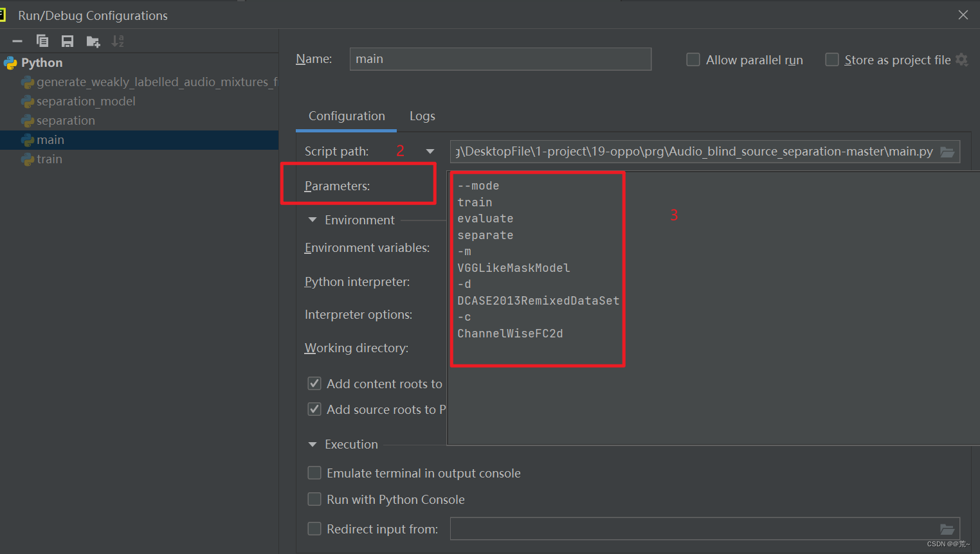
Task: Uncheck Add content roots option
Action: (314, 384)
